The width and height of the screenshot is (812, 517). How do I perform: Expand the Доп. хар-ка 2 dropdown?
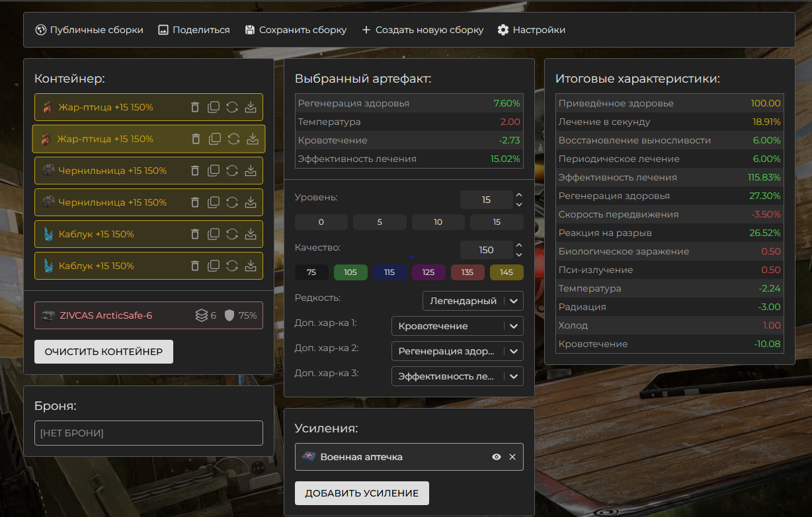pyautogui.click(x=458, y=351)
